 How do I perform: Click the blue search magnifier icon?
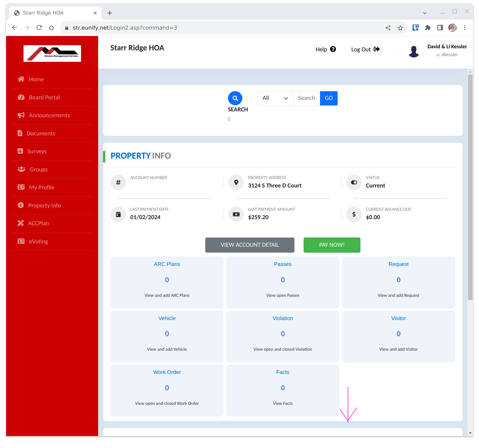[x=235, y=98]
